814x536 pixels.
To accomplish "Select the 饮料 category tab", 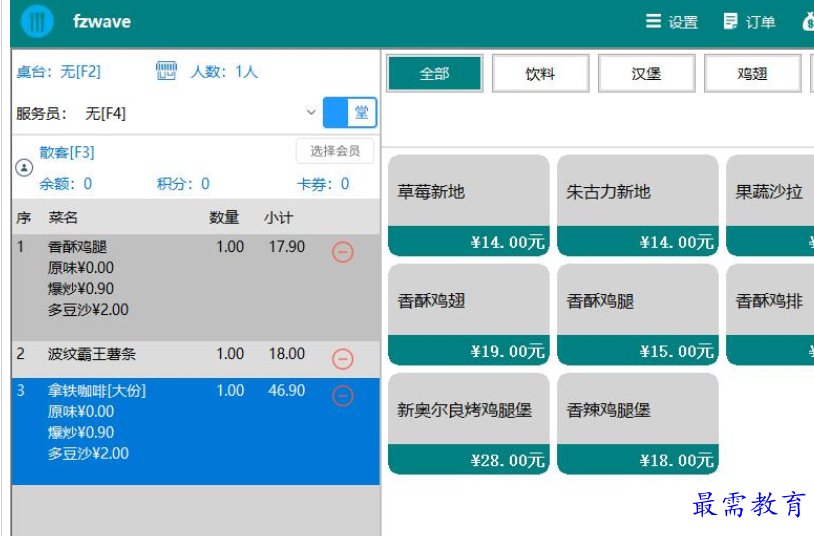I will (540, 73).
